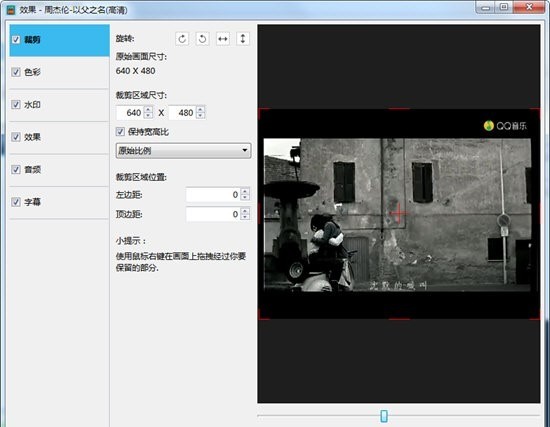Image resolution: width=550 pixels, height=427 pixels.
Task: Decrease crop width value
Action: [148, 116]
